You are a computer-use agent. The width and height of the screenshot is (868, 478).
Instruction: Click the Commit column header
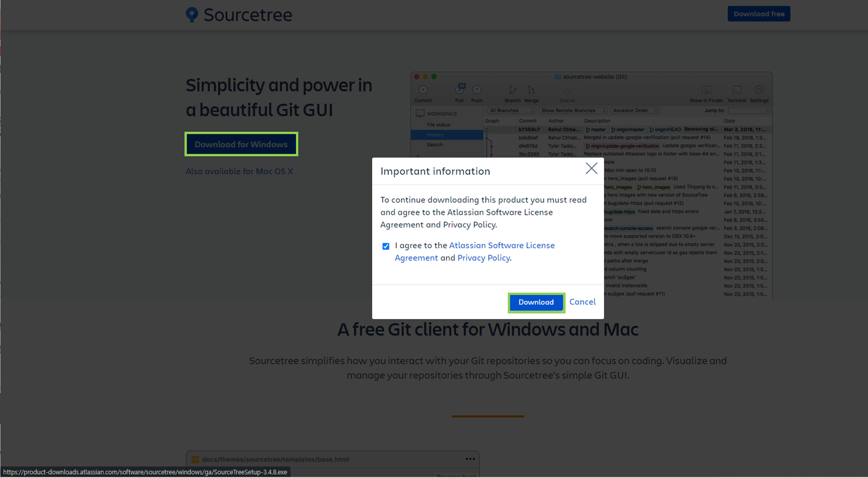click(x=528, y=121)
